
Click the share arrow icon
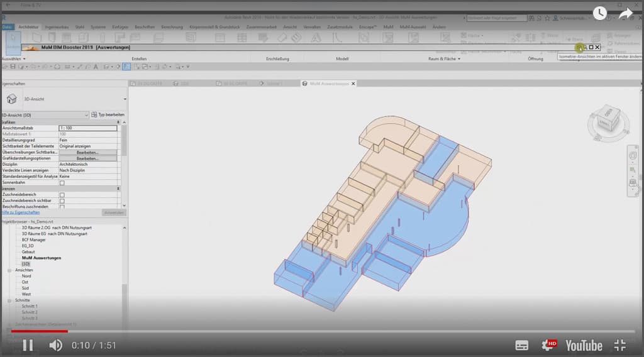(626, 14)
